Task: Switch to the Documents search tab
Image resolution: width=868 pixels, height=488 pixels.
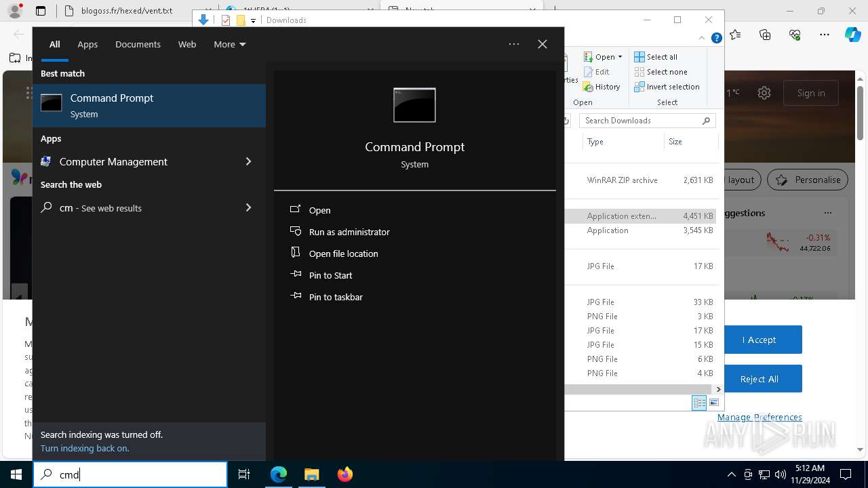Action: point(138,44)
